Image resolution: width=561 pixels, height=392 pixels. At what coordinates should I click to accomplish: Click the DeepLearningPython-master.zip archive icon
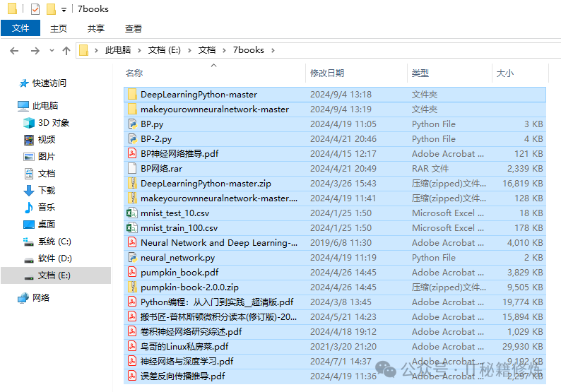(x=131, y=184)
